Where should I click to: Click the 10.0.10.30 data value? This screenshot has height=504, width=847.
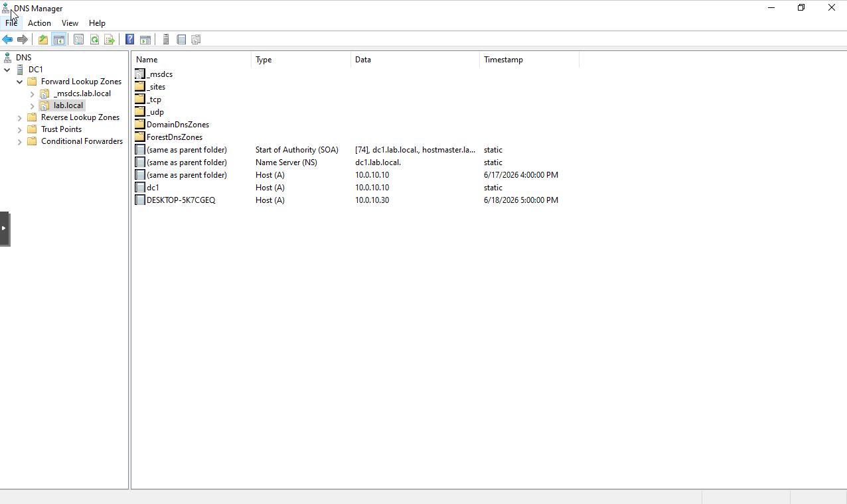(x=372, y=200)
